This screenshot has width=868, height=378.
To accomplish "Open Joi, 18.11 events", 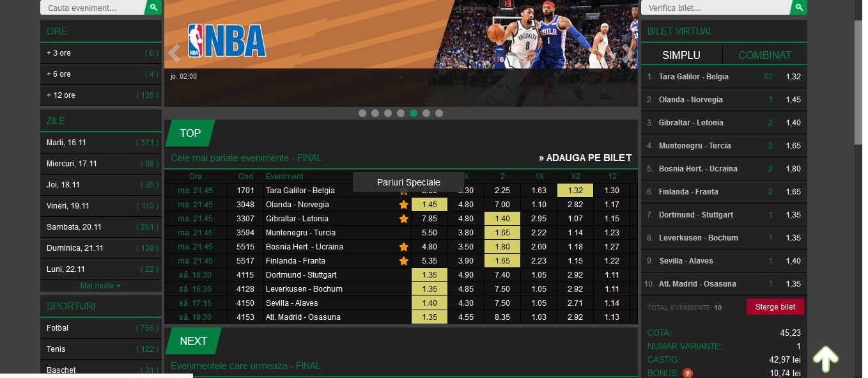I will [101, 185].
